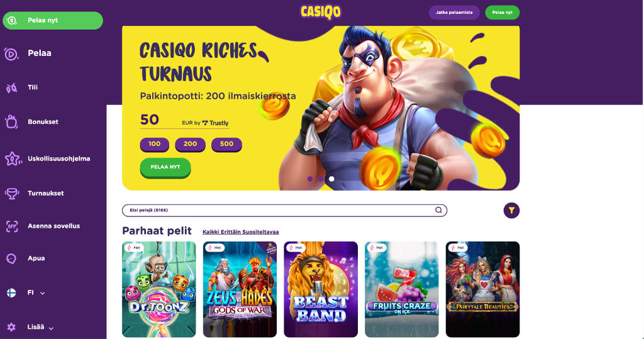The image size is (644, 339).
Task: Click the Etsi pelejä search field
Action: click(285, 211)
